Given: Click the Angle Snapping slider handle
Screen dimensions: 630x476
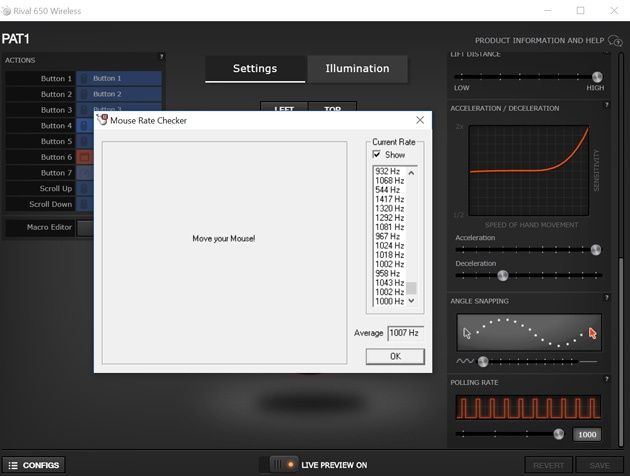Looking at the screenshot, I should 483,362.
